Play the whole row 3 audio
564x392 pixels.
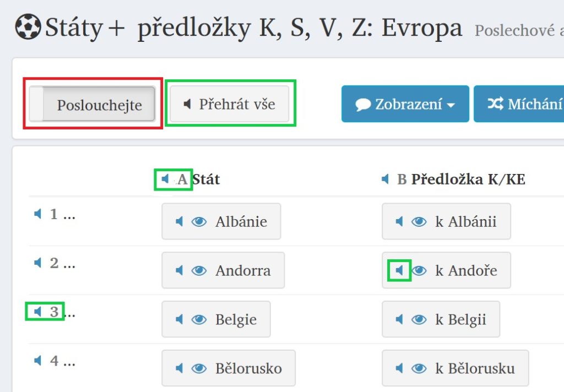[38, 312]
